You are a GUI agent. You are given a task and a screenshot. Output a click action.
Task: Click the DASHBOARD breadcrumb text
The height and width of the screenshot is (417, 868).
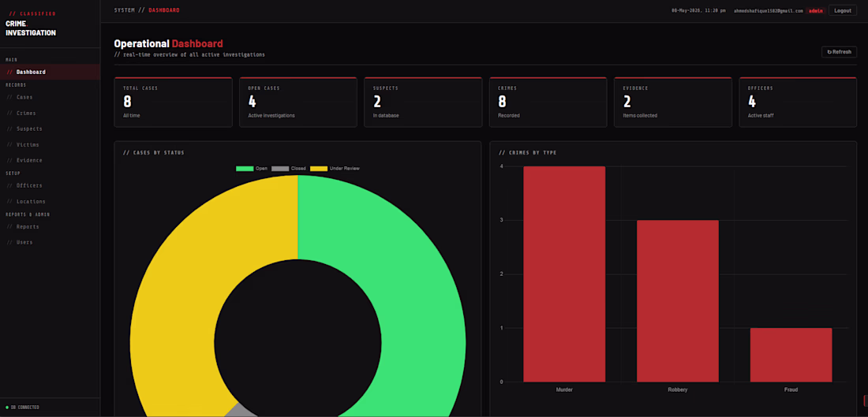(x=164, y=10)
